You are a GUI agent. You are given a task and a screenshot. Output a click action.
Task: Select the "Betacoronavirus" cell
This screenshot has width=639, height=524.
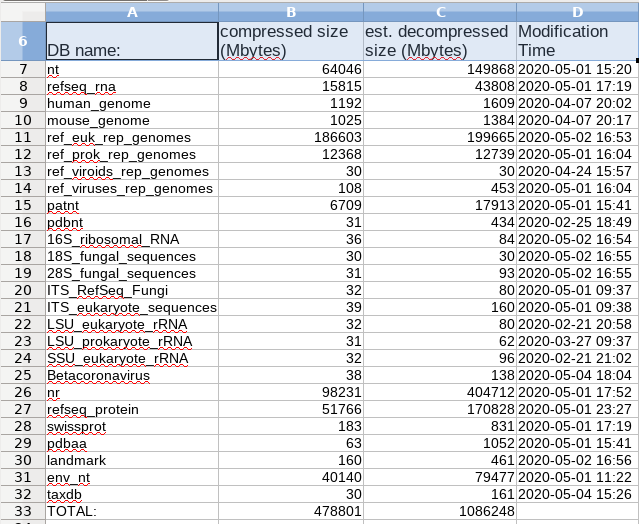[x=131, y=375]
